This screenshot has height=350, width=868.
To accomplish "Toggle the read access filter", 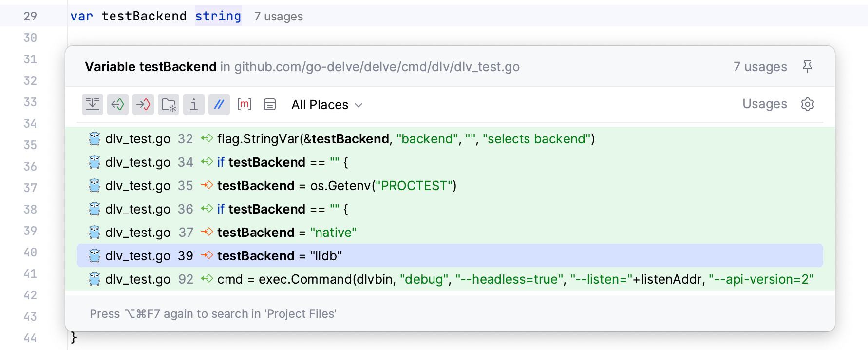I will [118, 104].
